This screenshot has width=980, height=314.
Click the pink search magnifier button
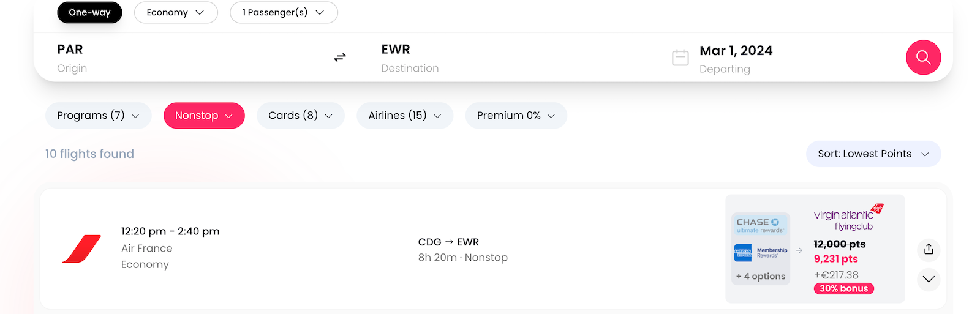[x=923, y=58]
